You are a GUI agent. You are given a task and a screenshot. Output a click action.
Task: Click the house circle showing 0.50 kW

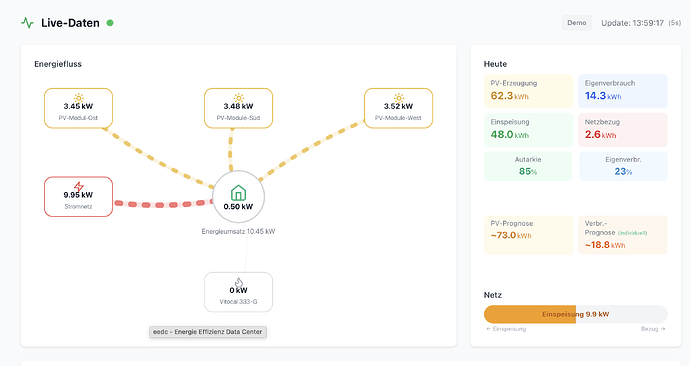coord(238,197)
